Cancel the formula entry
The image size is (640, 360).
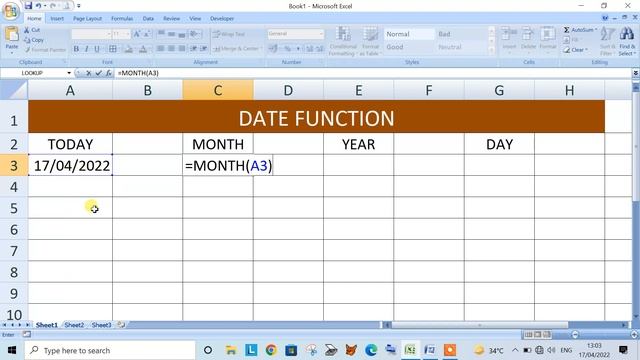pos(89,73)
